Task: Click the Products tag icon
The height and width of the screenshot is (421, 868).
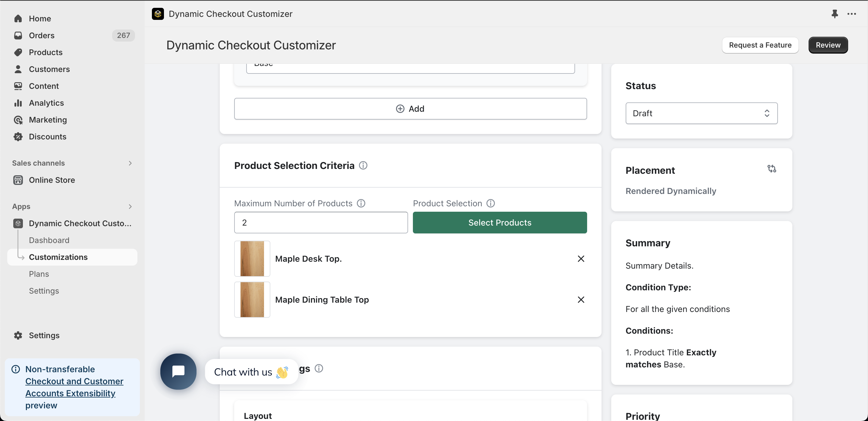Action: coord(18,52)
